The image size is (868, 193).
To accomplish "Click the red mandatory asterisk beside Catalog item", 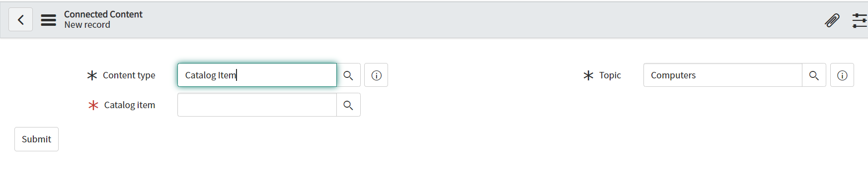I will pos(93,105).
